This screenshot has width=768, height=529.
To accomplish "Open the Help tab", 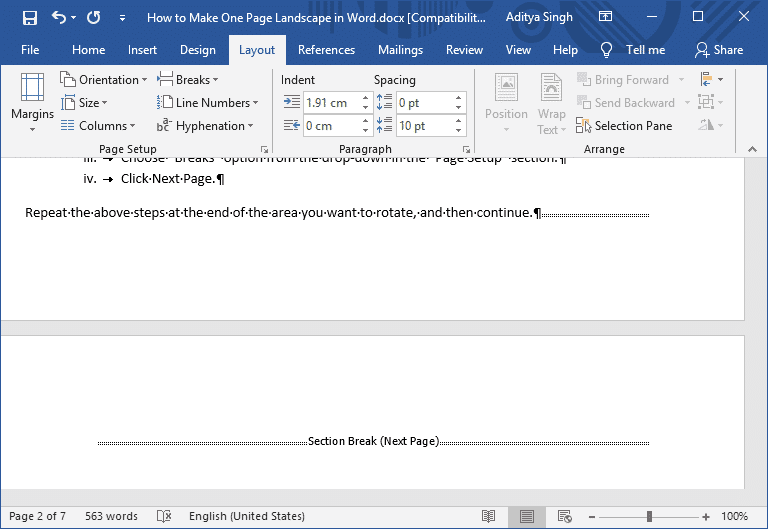I will pos(565,50).
